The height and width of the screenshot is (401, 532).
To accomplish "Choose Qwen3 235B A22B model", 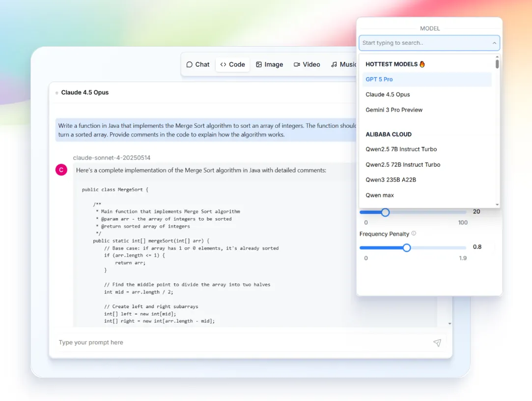I will 427,180.
